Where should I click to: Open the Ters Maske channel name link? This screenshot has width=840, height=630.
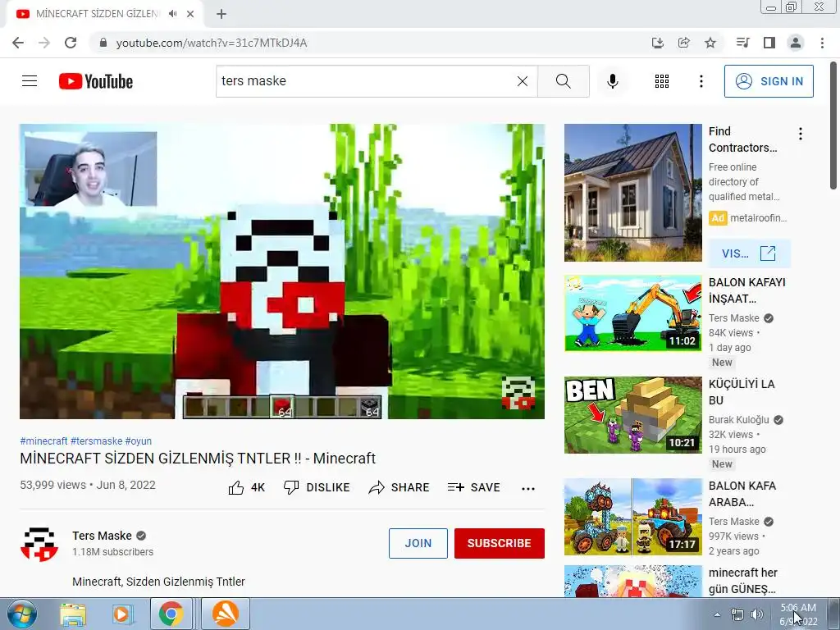click(x=102, y=536)
